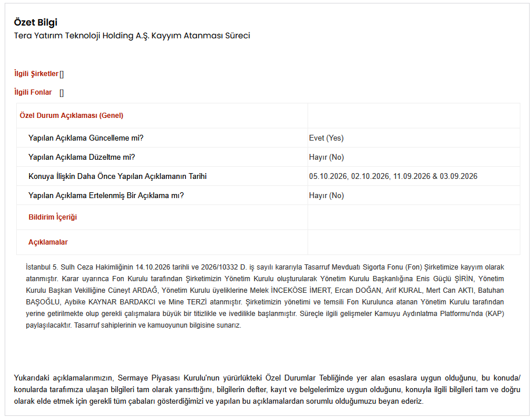Select the "Evet (Yes)" value
532x420 pixels.
[326, 138]
